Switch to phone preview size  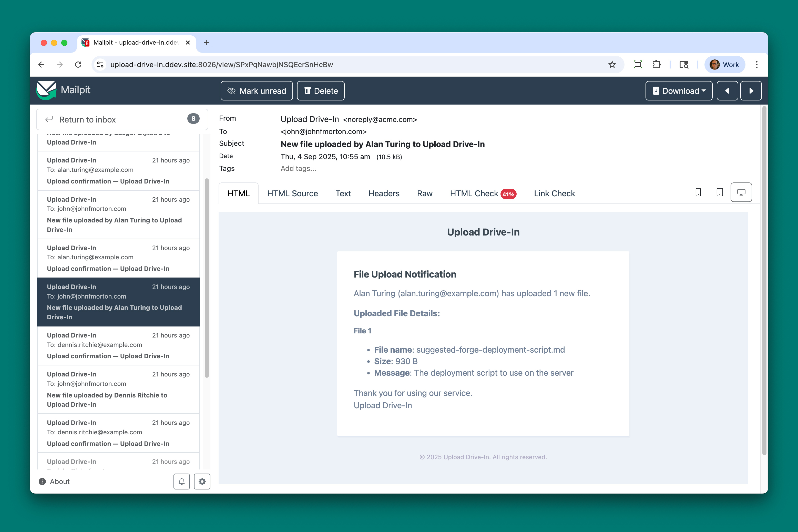point(698,192)
